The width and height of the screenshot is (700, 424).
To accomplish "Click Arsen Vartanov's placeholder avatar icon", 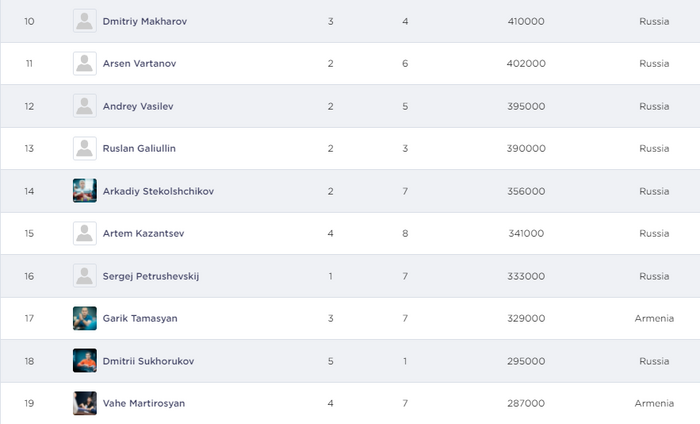I will (85, 63).
